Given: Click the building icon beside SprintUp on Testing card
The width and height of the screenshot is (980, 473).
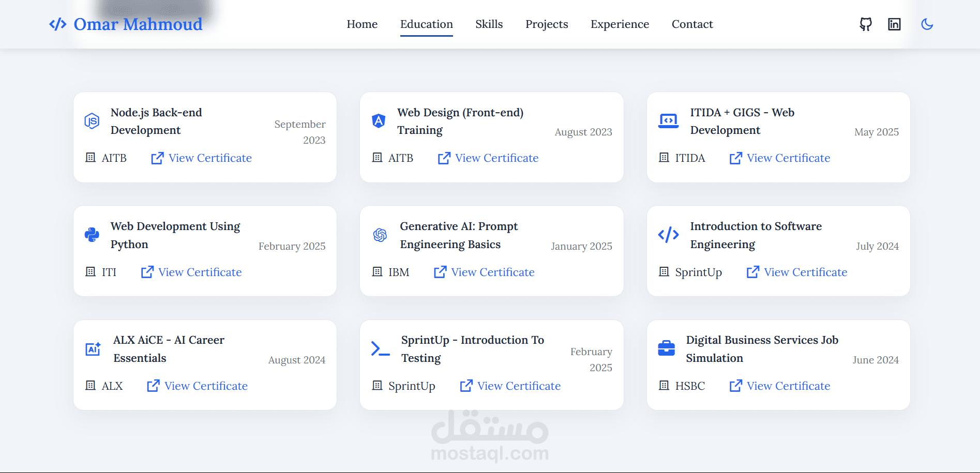Looking at the screenshot, I should 378,385.
